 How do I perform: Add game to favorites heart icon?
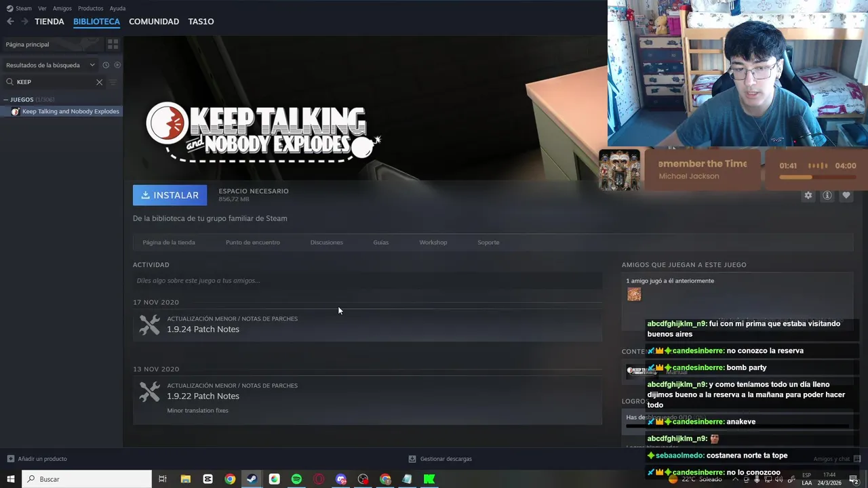point(846,195)
